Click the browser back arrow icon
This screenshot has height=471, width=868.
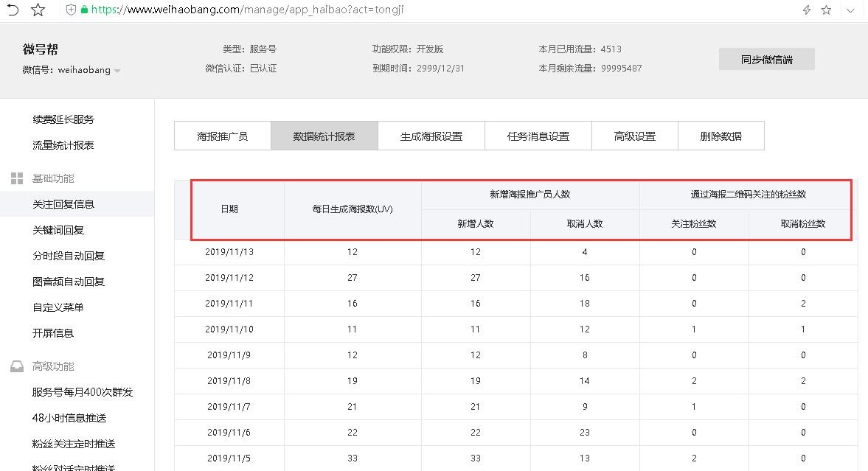click(x=13, y=10)
